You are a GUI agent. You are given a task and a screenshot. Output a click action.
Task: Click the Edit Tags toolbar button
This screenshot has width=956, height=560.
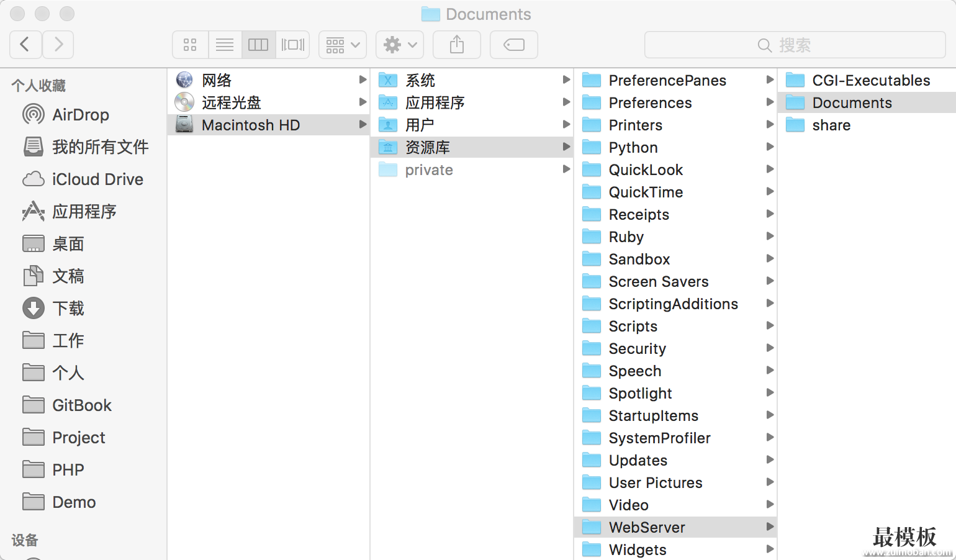point(514,45)
